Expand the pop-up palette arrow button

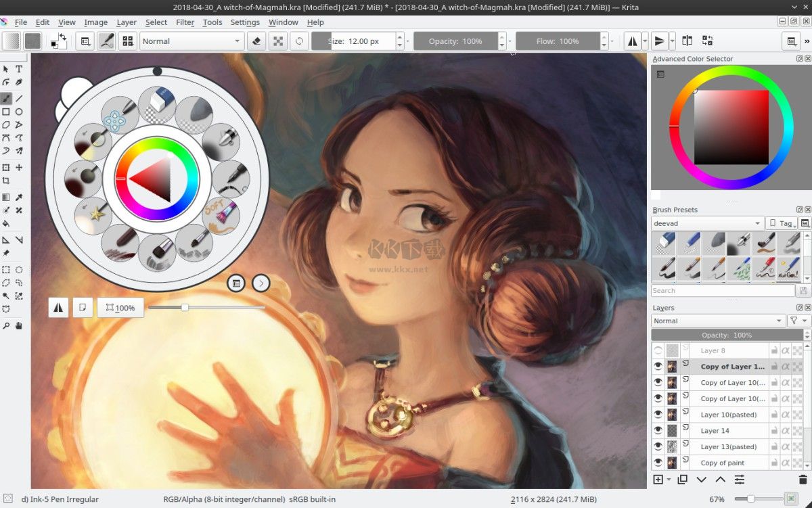[261, 283]
